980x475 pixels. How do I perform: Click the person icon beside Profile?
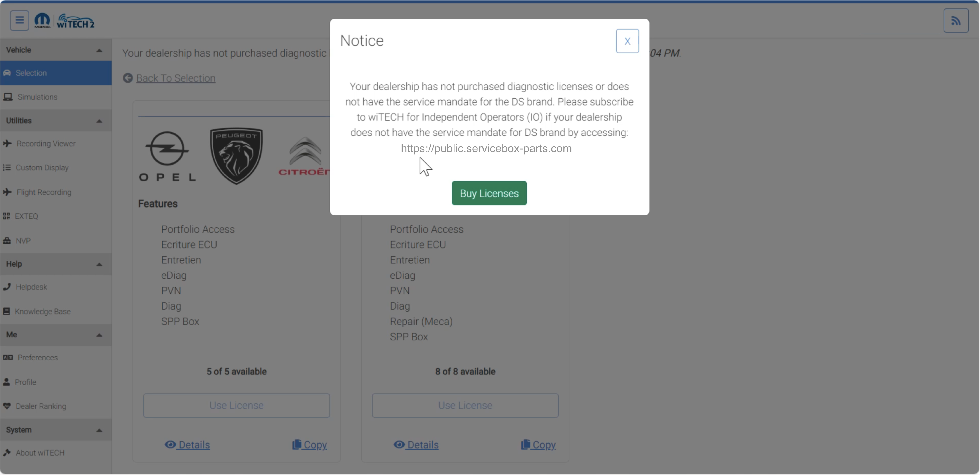click(x=6, y=382)
